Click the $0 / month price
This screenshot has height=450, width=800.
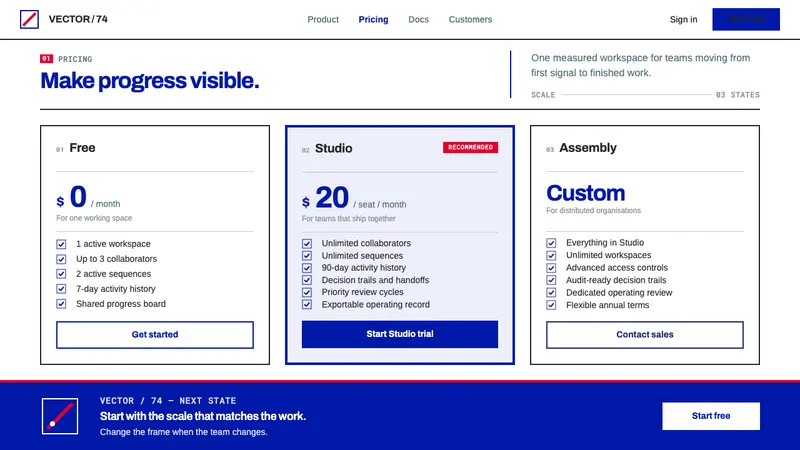88,197
